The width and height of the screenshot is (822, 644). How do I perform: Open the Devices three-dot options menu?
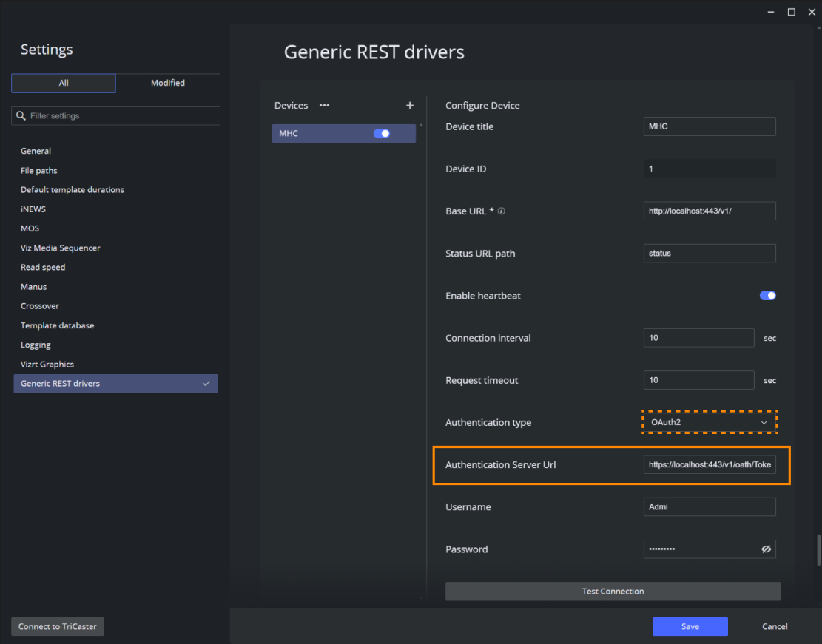(x=324, y=106)
